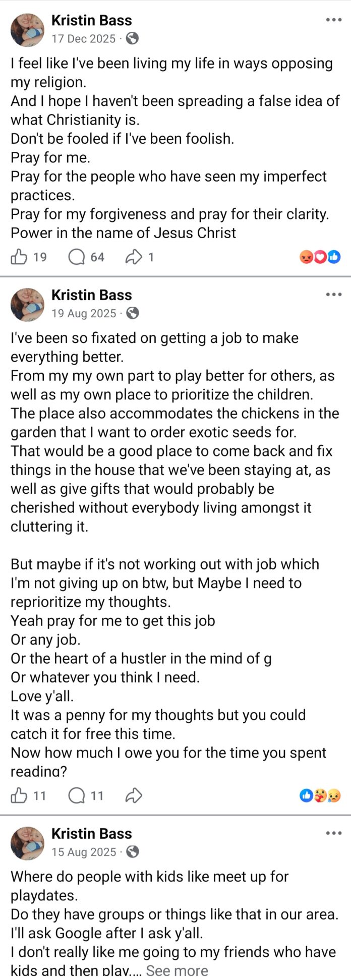The image size is (351, 980).
Task: Open comments on the 17 Dec post
Action: [77, 257]
